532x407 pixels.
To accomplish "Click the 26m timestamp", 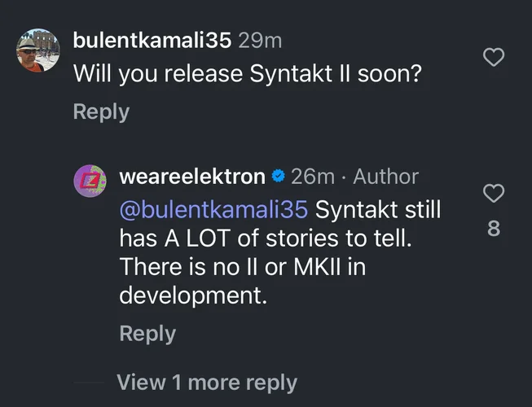I will (313, 177).
